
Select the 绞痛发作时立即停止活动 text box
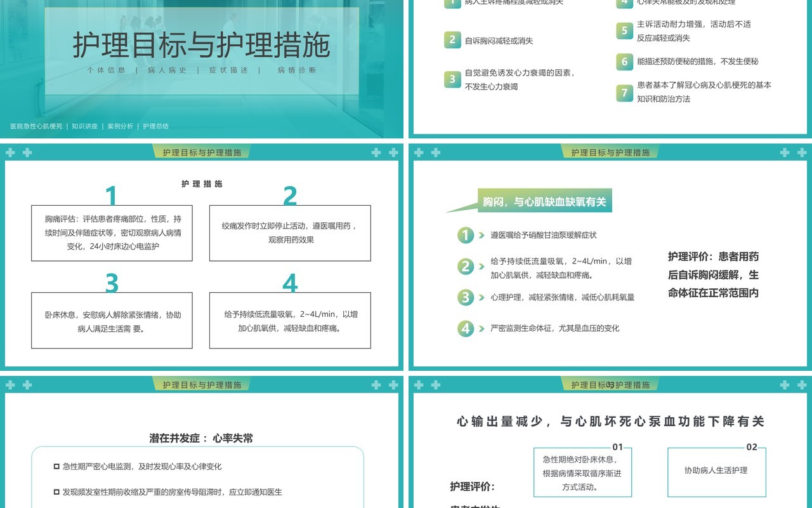290,233
